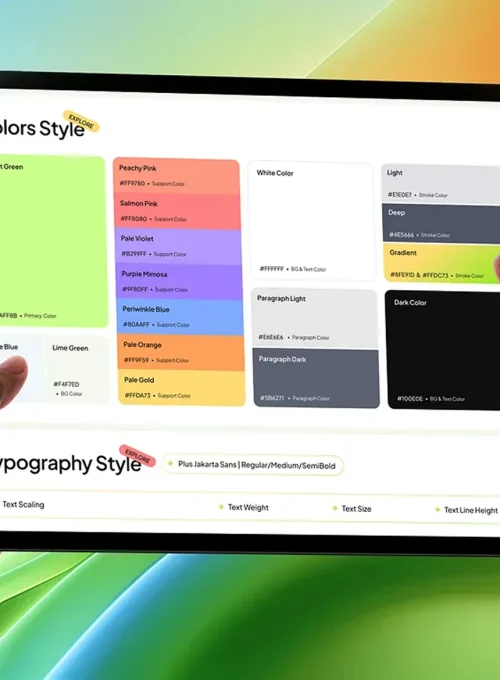Click the #F4F7ED hex code text
500x680 pixels.
66,384
